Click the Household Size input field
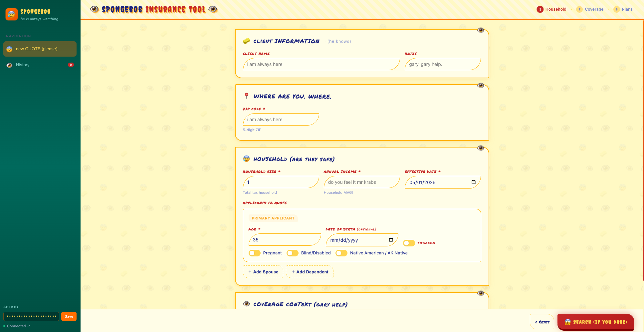Viewport: 644px width, 332px height. click(x=281, y=182)
